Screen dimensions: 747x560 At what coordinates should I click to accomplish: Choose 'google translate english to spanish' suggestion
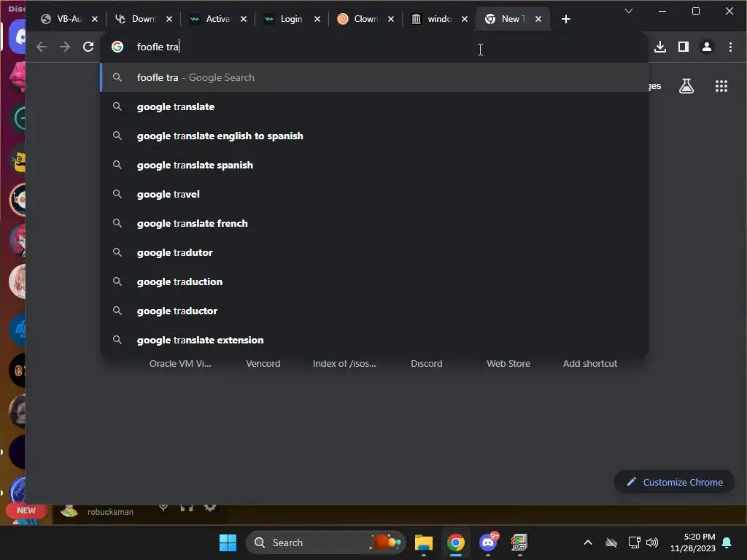point(374,136)
